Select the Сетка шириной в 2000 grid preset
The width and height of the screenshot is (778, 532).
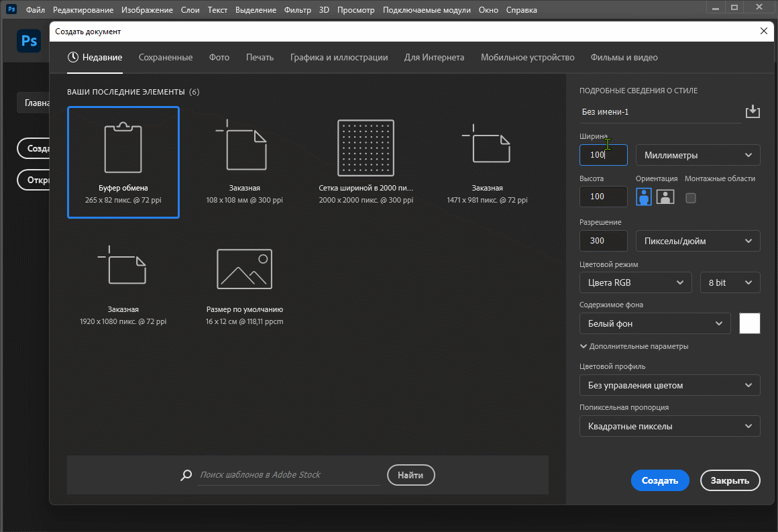366,162
